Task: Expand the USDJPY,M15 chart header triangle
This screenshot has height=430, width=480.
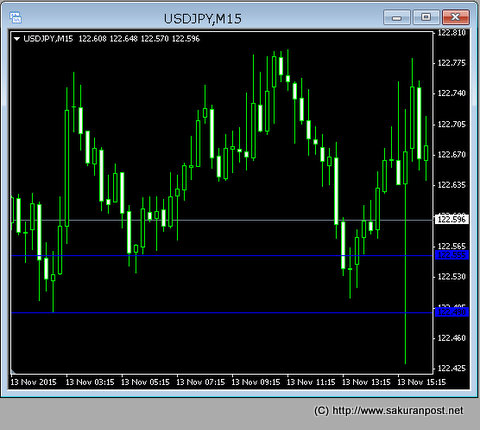Action: point(17,39)
